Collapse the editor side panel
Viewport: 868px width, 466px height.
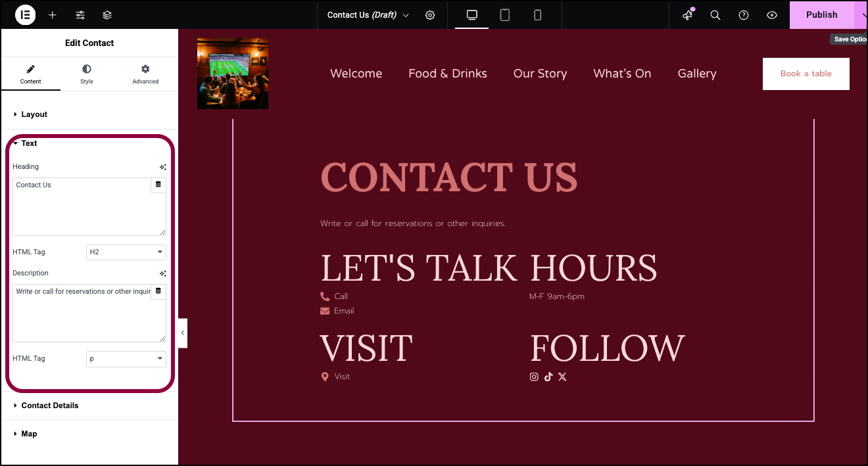point(183,333)
